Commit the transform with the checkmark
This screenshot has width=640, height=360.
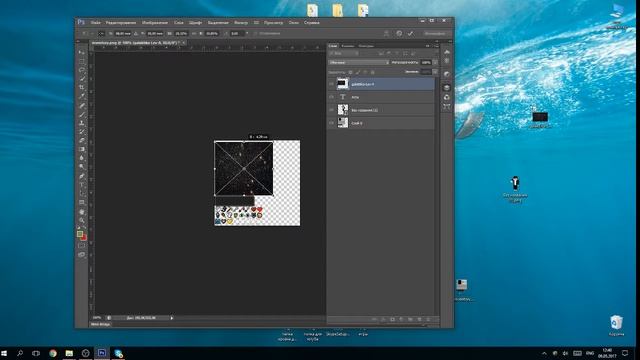410,33
